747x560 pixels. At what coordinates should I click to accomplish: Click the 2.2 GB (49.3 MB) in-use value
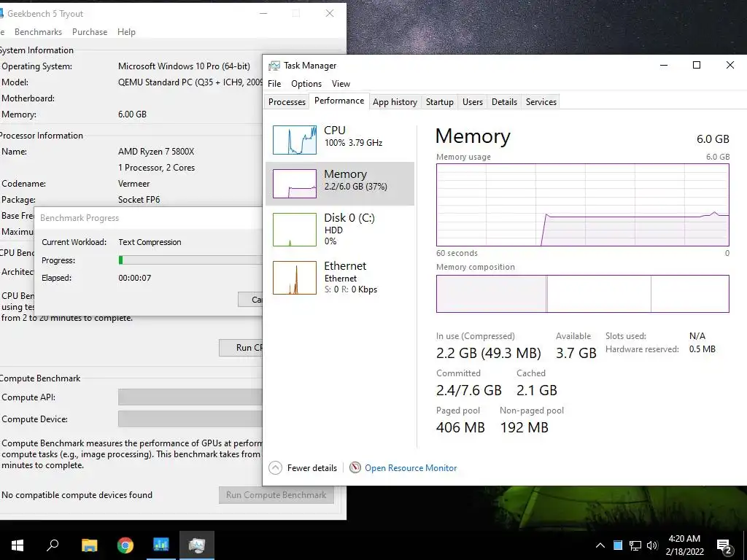click(x=488, y=353)
